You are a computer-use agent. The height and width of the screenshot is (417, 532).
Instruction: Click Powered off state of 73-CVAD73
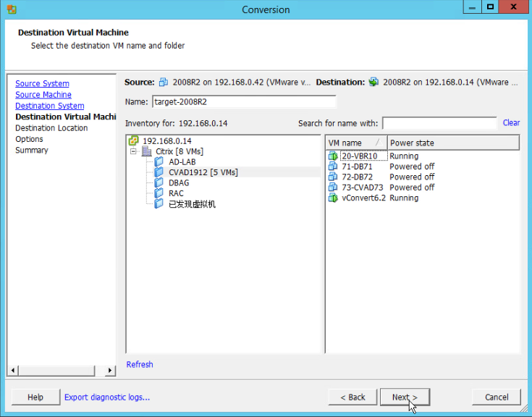coord(412,188)
